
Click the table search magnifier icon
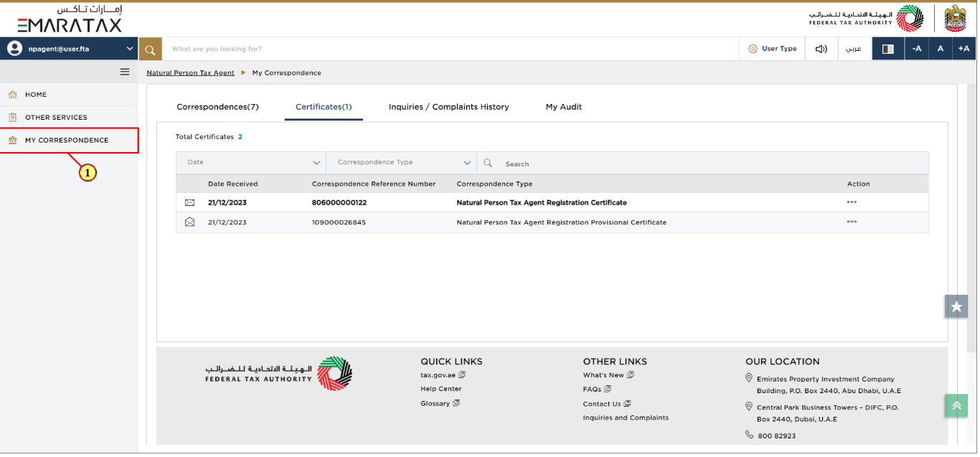pos(488,163)
